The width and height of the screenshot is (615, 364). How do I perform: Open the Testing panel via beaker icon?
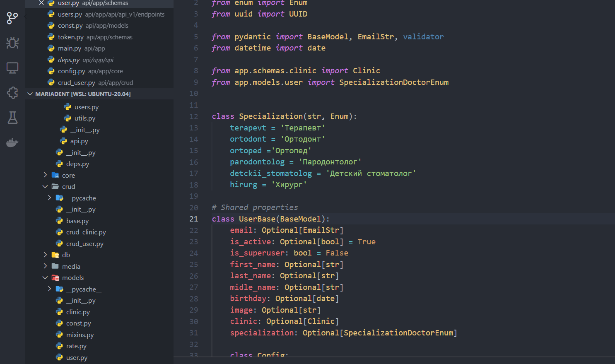[x=12, y=117]
